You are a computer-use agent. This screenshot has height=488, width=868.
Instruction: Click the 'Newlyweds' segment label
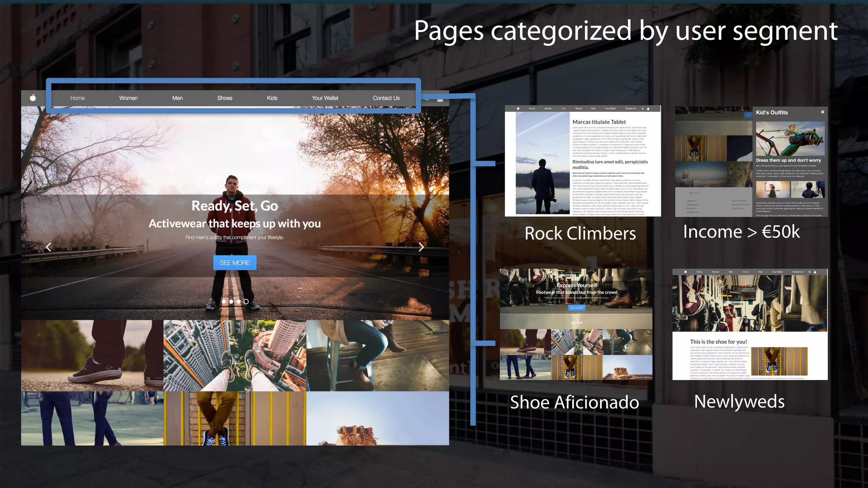739,402
